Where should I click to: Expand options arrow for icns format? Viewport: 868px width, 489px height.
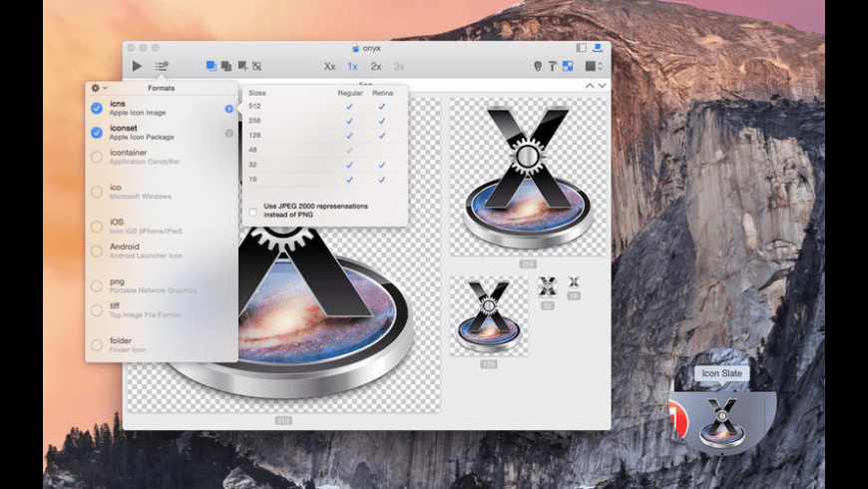(229, 109)
